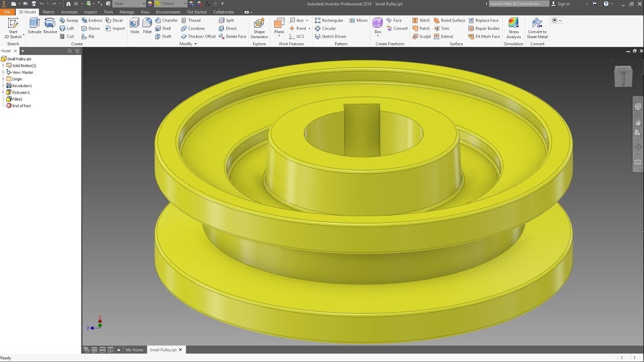
Task: Click the Mirror pattern tool
Action: pyautogui.click(x=358, y=21)
